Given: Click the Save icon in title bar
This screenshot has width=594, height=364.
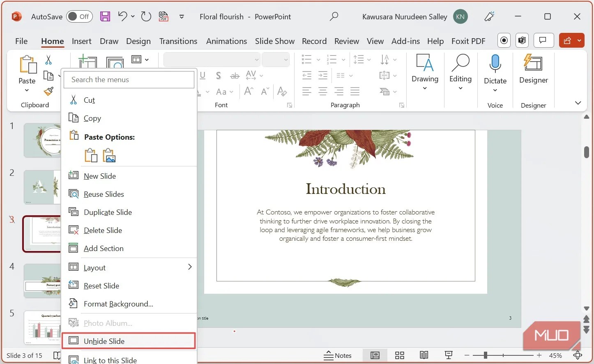Looking at the screenshot, I should 105,16.
